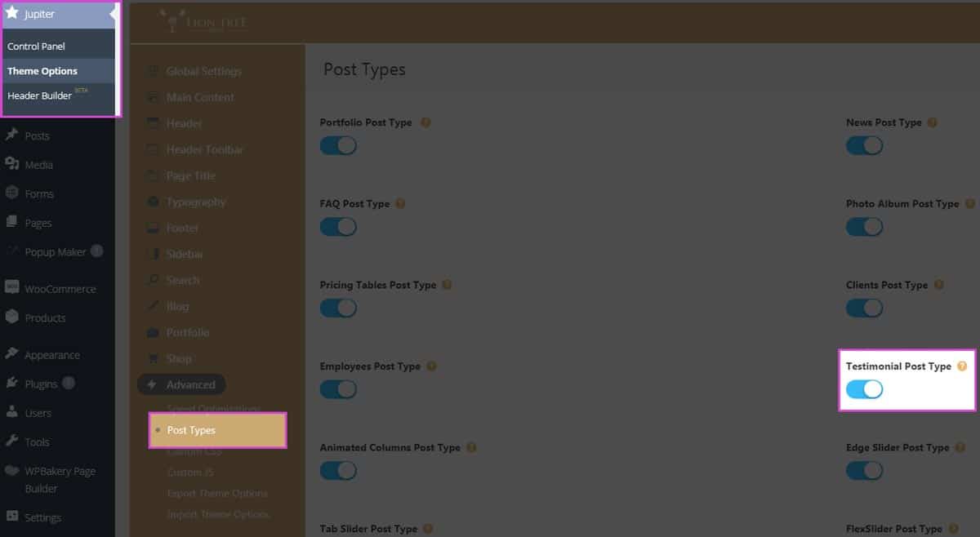Screen dimensions: 980x537
Task: Select Main Content theme section
Action: pos(200,97)
